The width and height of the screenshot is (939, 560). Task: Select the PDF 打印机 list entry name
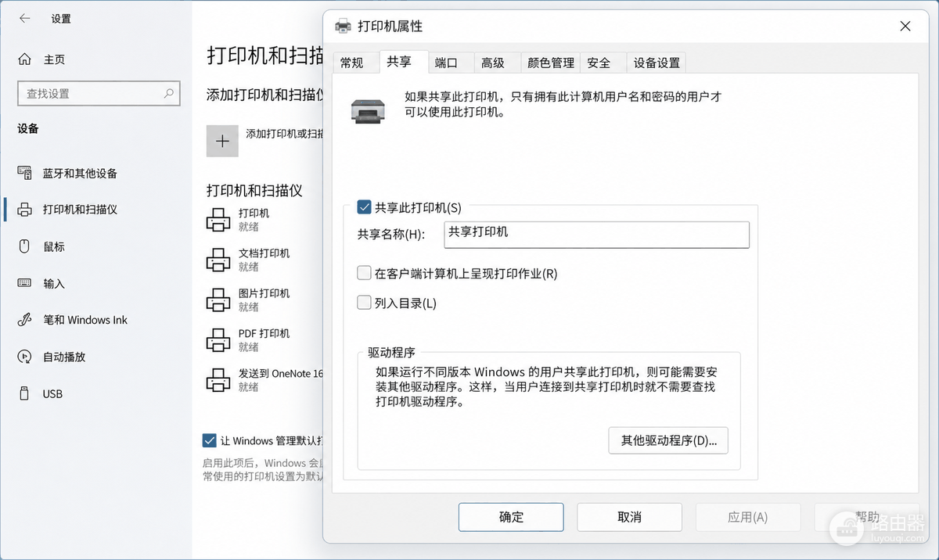click(x=264, y=333)
